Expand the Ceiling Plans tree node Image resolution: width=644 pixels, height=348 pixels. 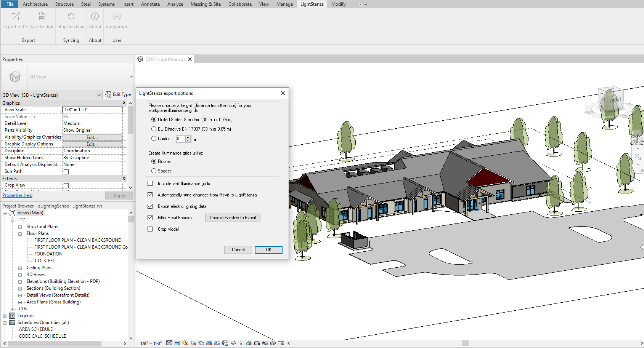(20, 268)
